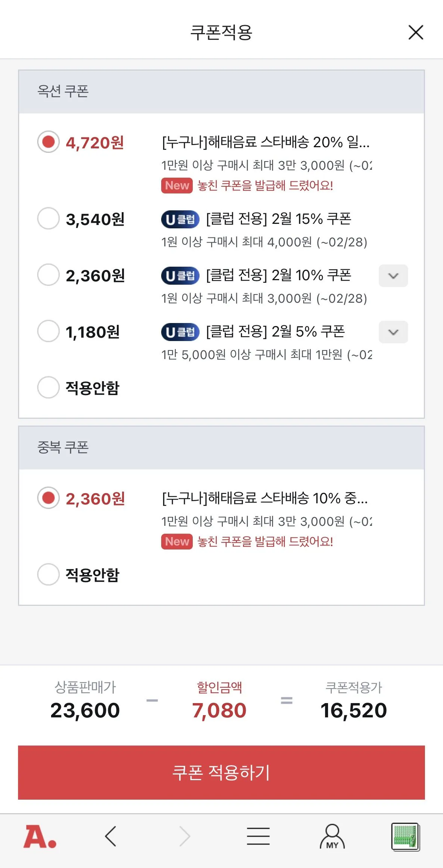Choose 적용안함 under 옵션 쿠폰
This screenshot has height=868, width=443.
pyautogui.click(x=48, y=387)
